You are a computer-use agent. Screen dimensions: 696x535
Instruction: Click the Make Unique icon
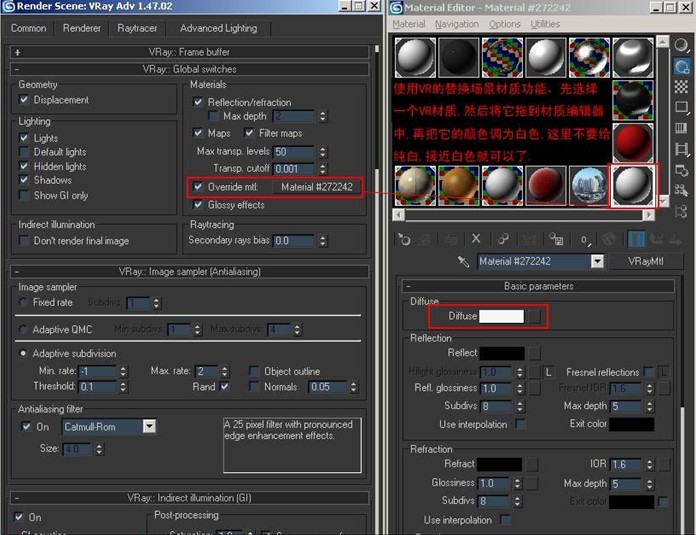503,239
